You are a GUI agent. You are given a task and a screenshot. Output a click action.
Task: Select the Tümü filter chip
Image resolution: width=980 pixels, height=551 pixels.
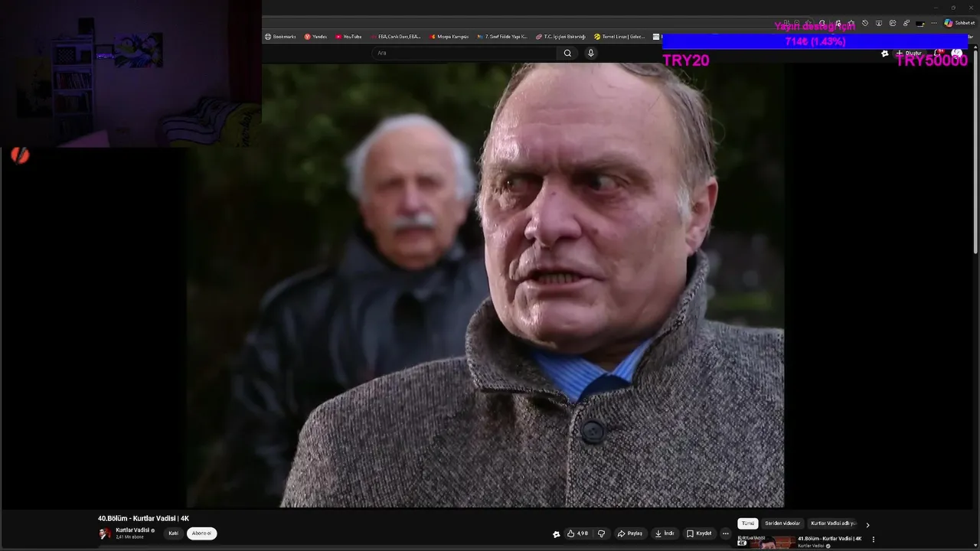click(748, 523)
